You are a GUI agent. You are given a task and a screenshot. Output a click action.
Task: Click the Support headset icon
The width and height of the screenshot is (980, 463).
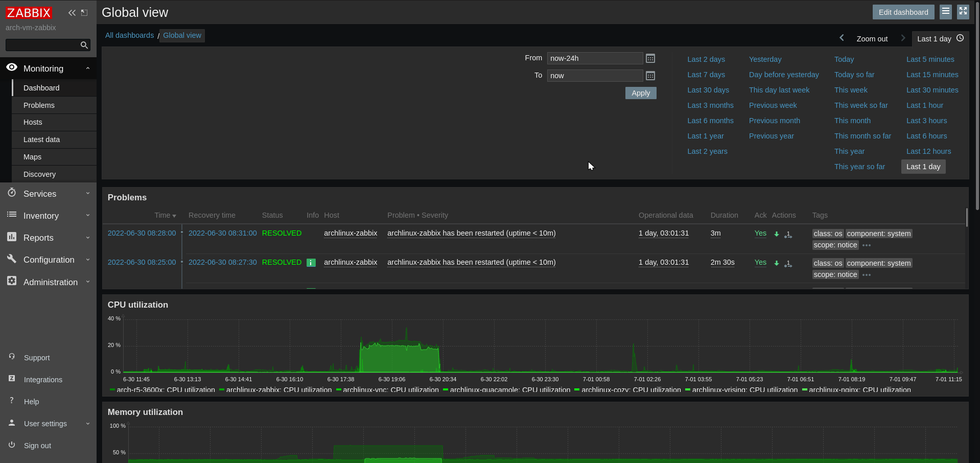pyautogui.click(x=12, y=356)
